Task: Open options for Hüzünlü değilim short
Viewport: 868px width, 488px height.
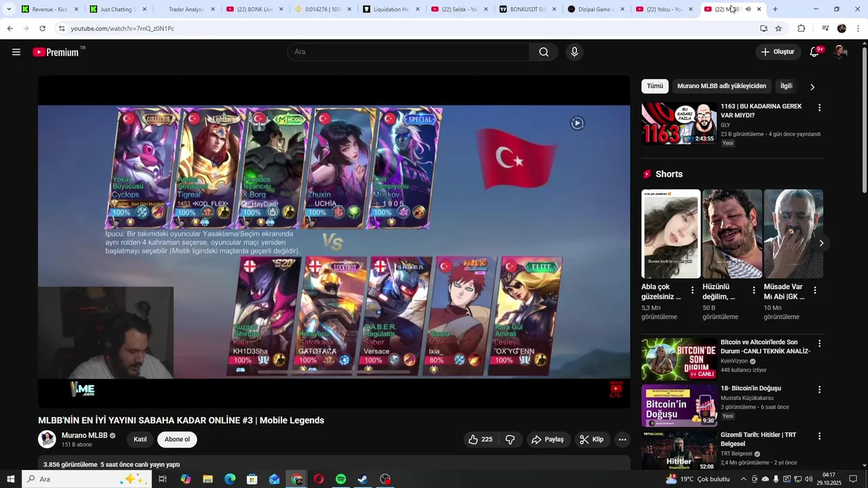Action: coord(753,290)
